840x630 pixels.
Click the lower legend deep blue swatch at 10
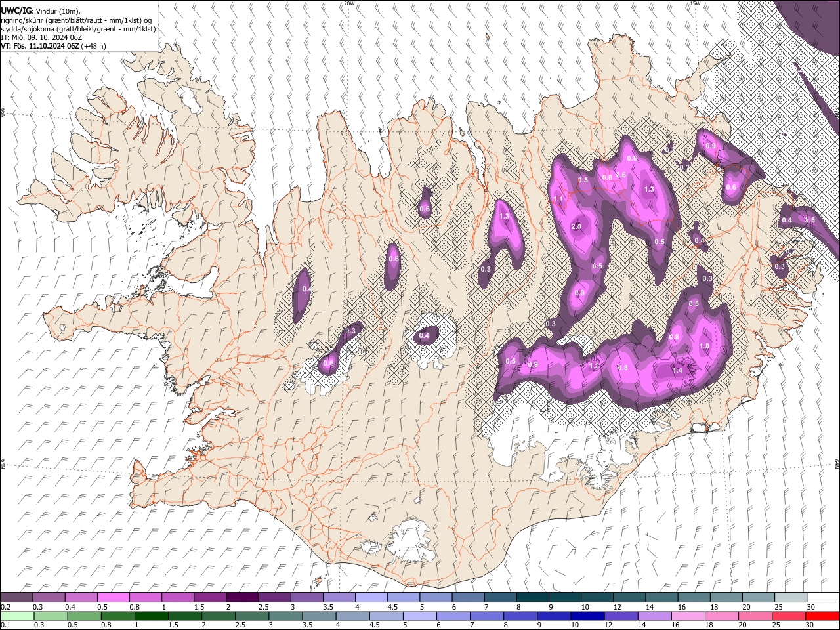tap(587, 616)
